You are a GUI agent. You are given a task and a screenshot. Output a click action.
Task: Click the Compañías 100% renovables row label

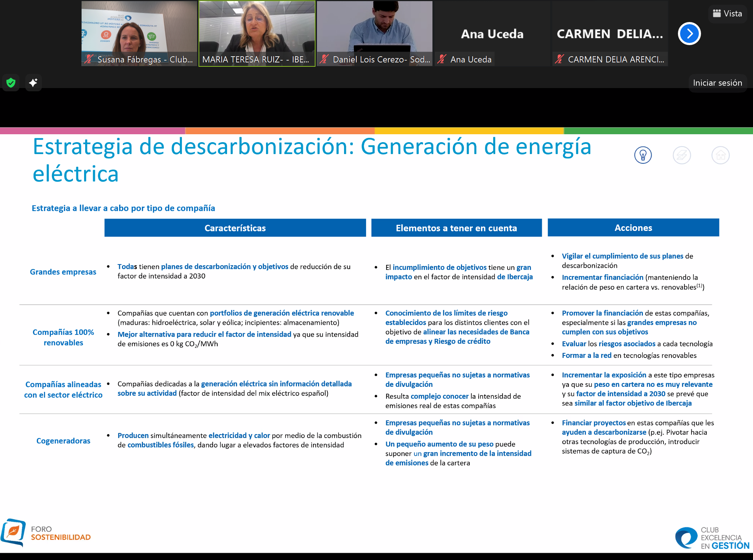pyautogui.click(x=63, y=337)
